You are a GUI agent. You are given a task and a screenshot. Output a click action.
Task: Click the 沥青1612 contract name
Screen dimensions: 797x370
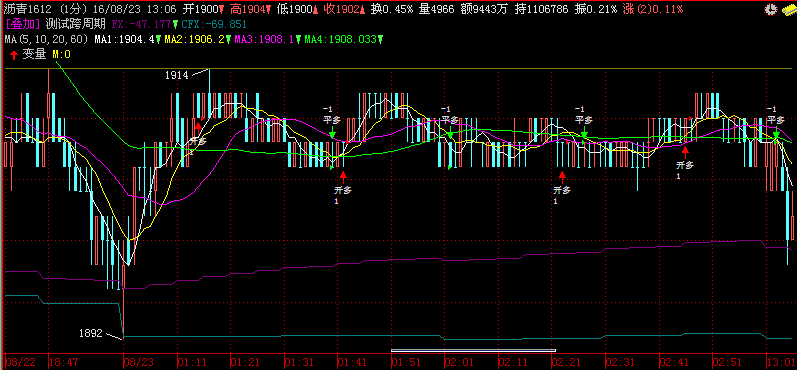pos(27,9)
